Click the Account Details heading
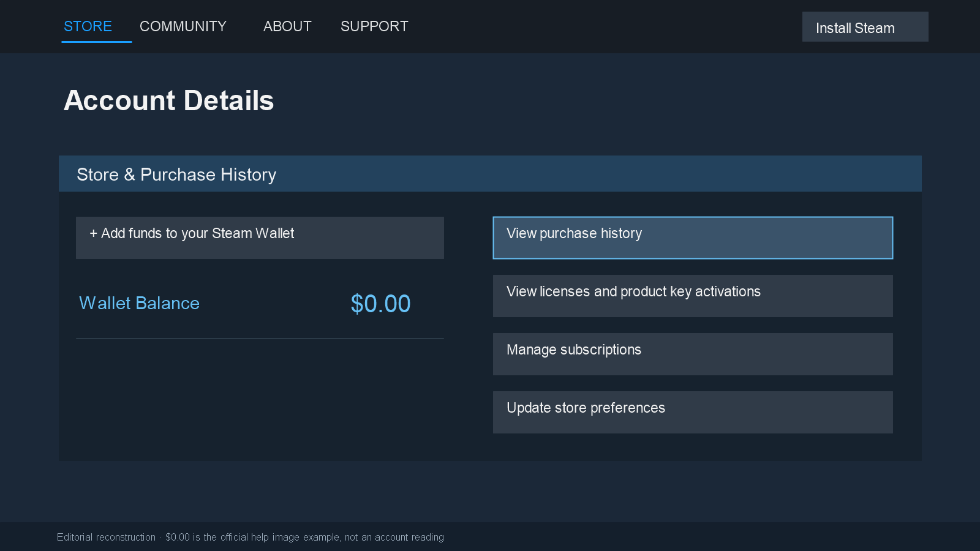This screenshot has width=980, height=551. pos(169,100)
